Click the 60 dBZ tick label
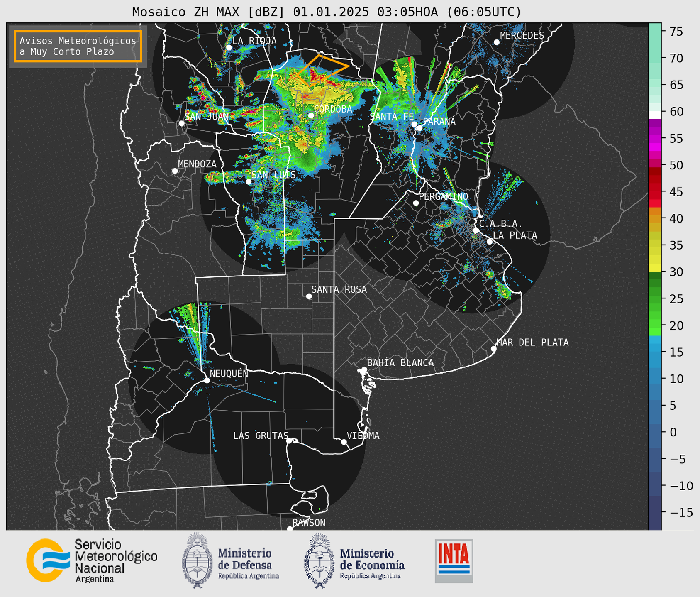700x597 pixels. tap(676, 112)
